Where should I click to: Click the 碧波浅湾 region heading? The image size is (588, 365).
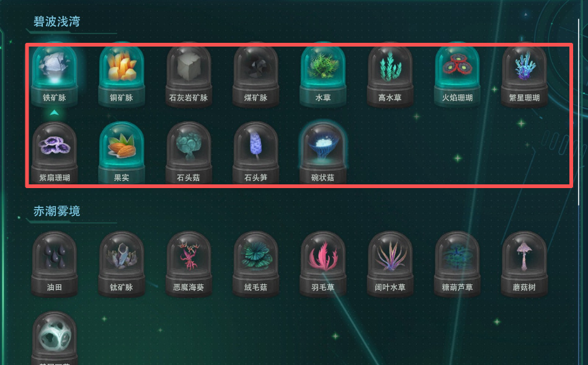pos(56,21)
